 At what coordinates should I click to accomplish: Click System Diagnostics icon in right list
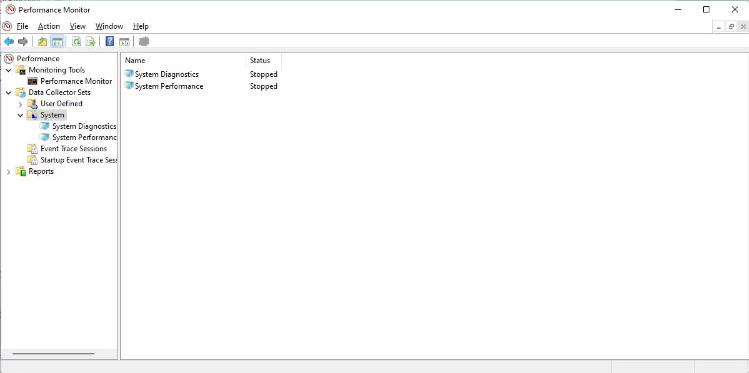coord(129,74)
